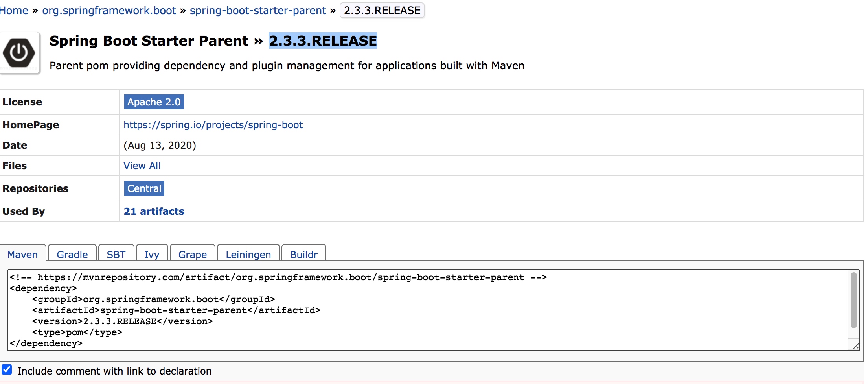The height and width of the screenshot is (384, 868).
Task: Click the Spring Boot power logo icon
Action: pyautogui.click(x=20, y=53)
